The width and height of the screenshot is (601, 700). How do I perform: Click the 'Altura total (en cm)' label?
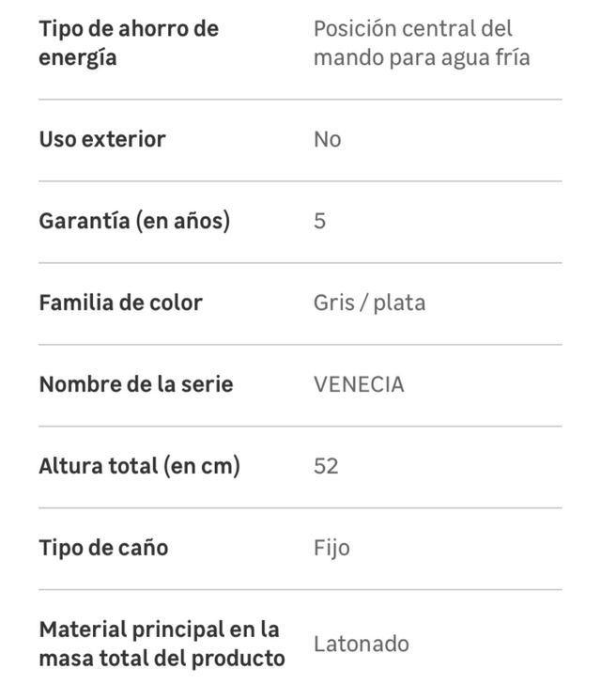(139, 466)
